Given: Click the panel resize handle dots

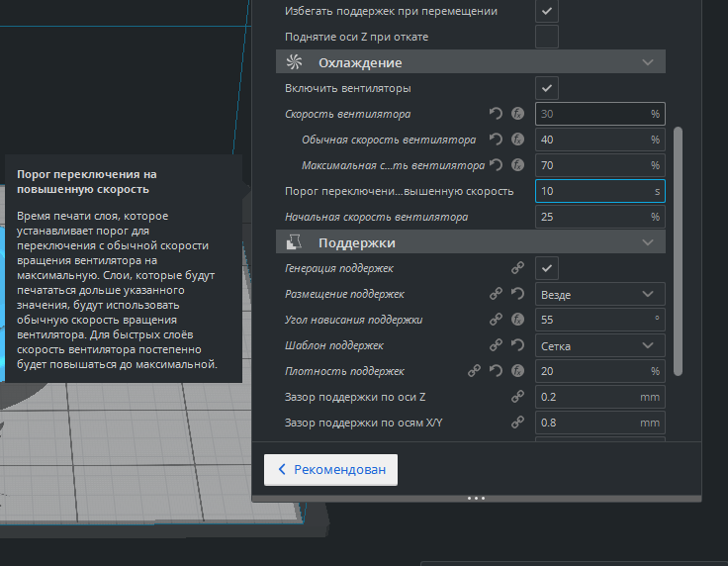Looking at the screenshot, I should (x=477, y=498).
